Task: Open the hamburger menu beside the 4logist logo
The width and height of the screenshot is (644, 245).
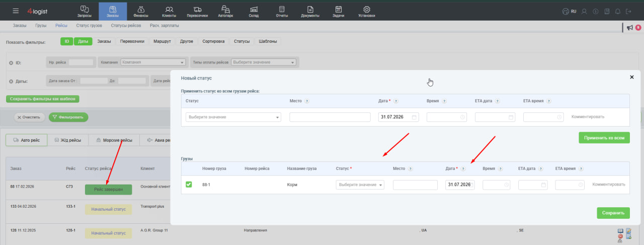Action: click(x=16, y=11)
